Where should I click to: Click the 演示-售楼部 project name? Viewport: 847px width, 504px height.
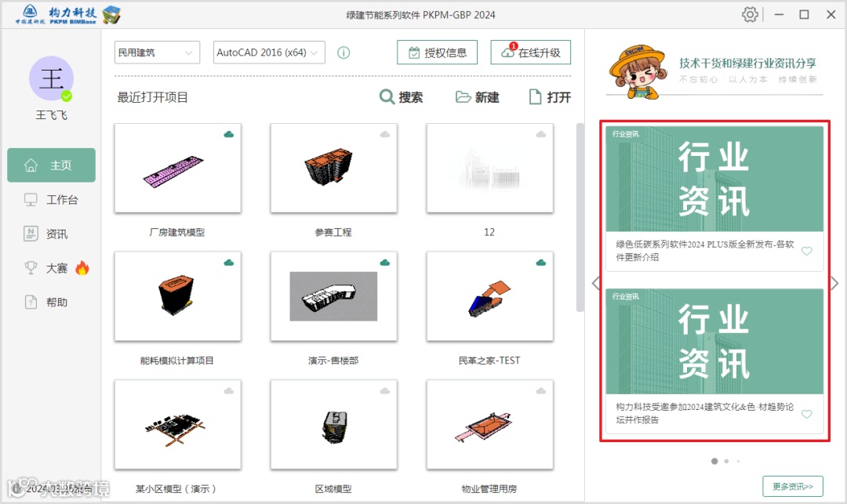pos(333,361)
